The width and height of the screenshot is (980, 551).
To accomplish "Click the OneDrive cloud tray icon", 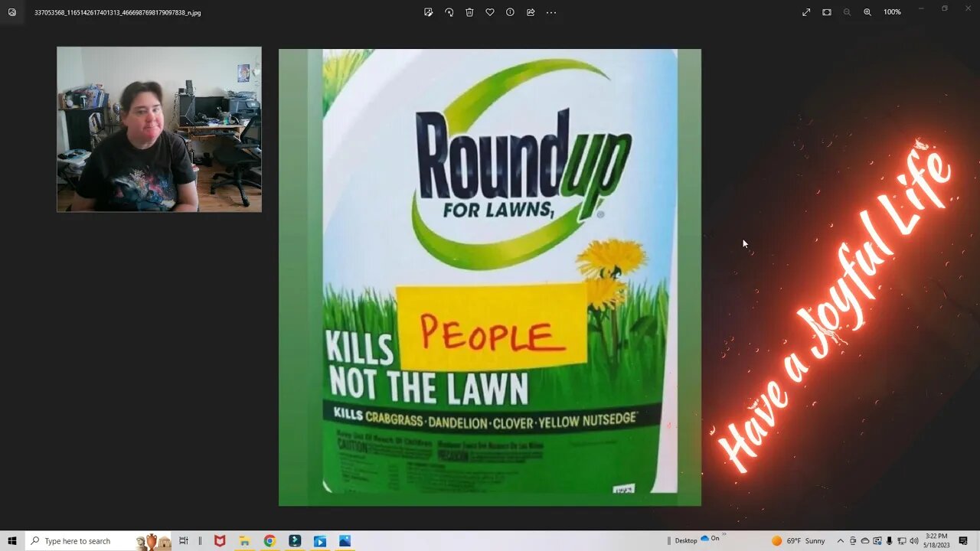I will click(x=865, y=541).
